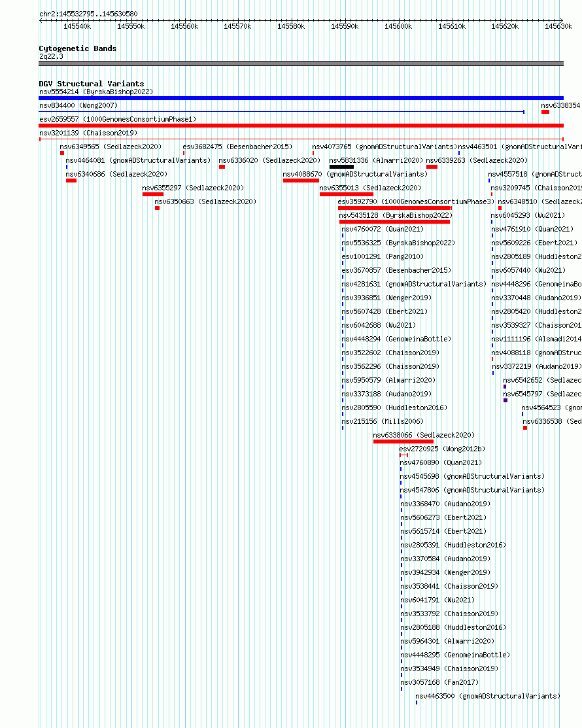Select the red nsv6338066 variant bar
The image size is (582, 728).
coord(403,442)
